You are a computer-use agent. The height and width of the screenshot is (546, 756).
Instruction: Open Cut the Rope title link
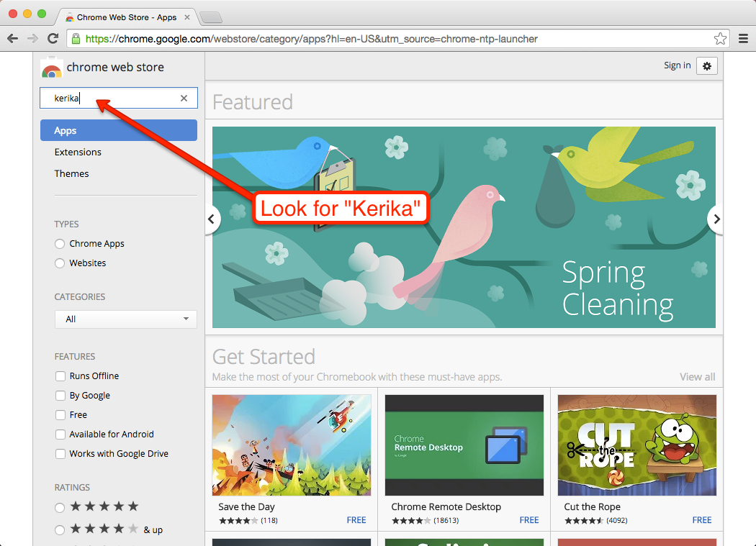pos(592,506)
